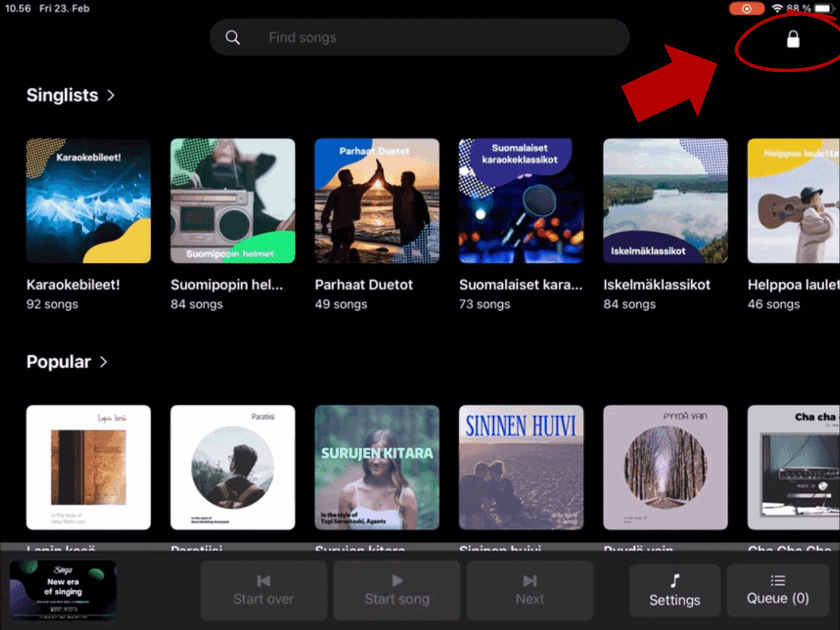This screenshot has width=840, height=630.
Task: Click the Helppoa laulettavaa singlist title
Action: (793, 285)
